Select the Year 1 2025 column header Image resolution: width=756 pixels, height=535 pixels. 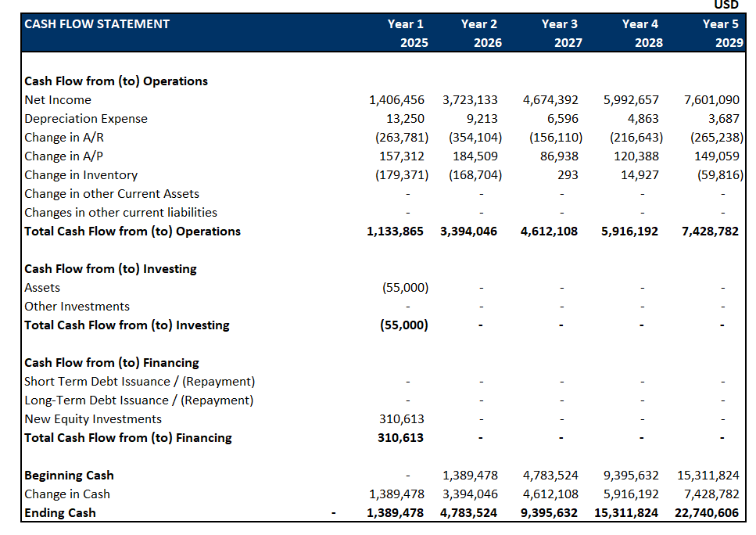coord(407,33)
